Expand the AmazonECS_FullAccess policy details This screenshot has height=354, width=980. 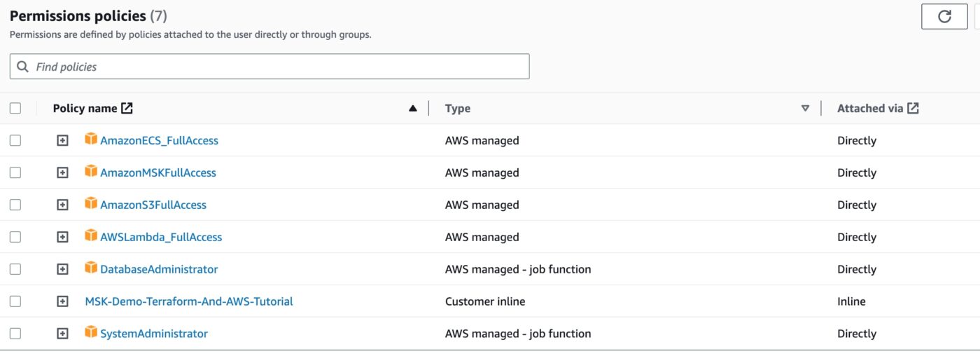(x=62, y=140)
